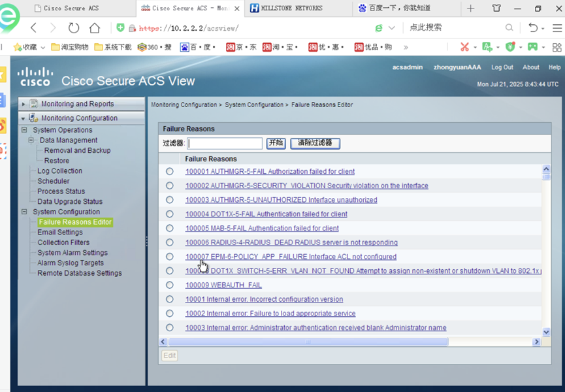Open Baidu paw bookmark
The height and width of the screenshot is (392, 565).
[198, 47]
